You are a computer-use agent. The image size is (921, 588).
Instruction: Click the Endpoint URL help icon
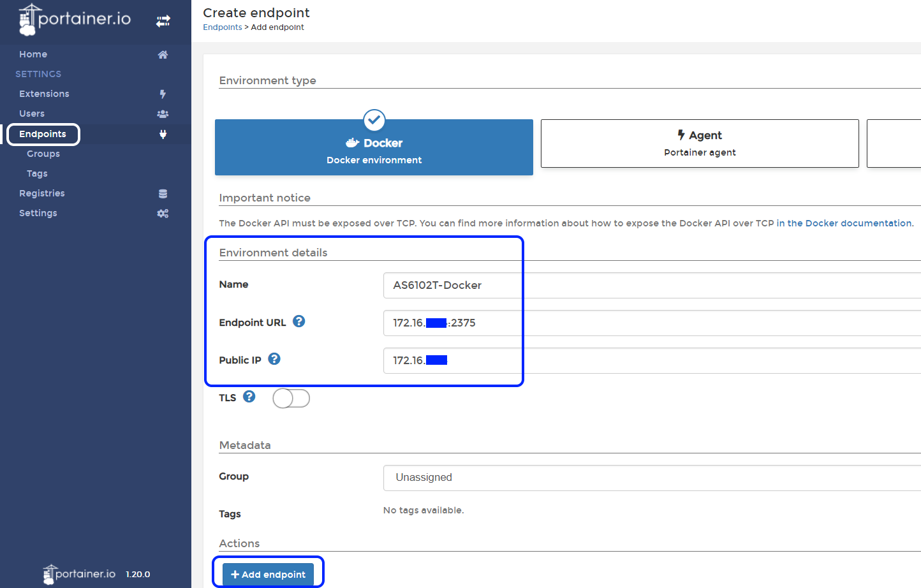tap(298, 321)
